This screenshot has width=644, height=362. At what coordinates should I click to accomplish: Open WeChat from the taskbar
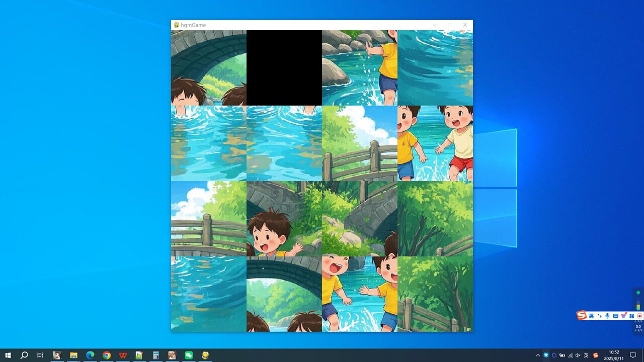coord(189,355)
